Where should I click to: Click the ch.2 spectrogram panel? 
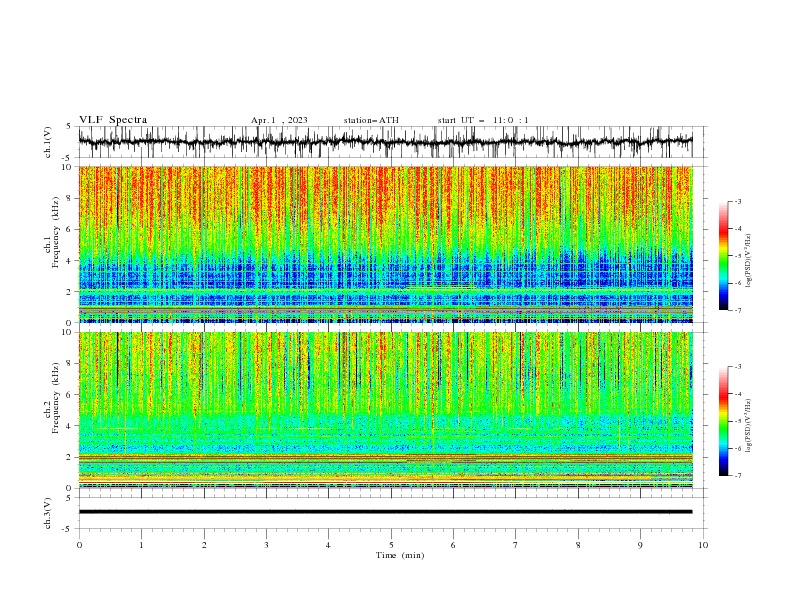point(385,410)
